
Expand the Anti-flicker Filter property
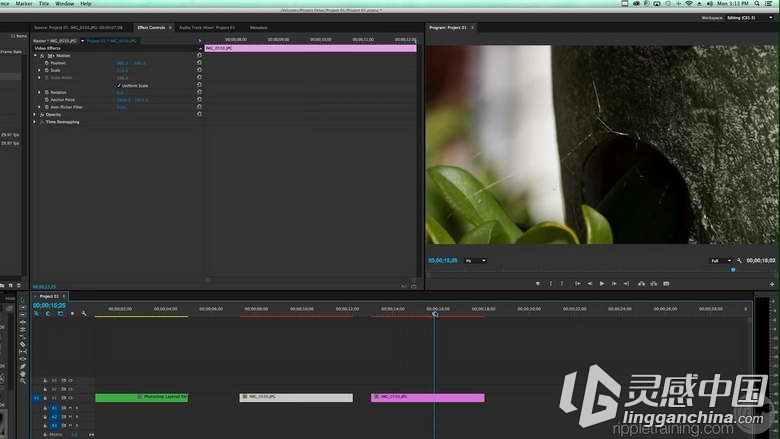tap(39, 107)
